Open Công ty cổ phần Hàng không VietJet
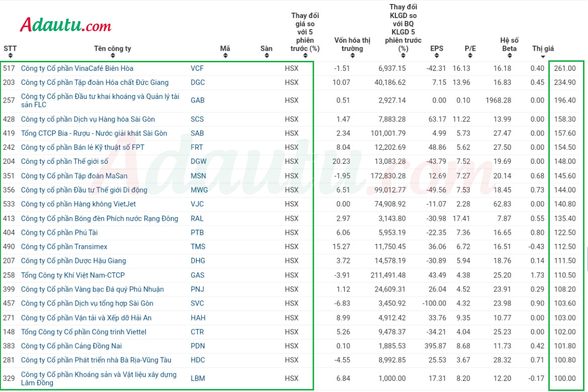Image resolution: width=588 pixels, height=392 pixels. tap(78, 204)
